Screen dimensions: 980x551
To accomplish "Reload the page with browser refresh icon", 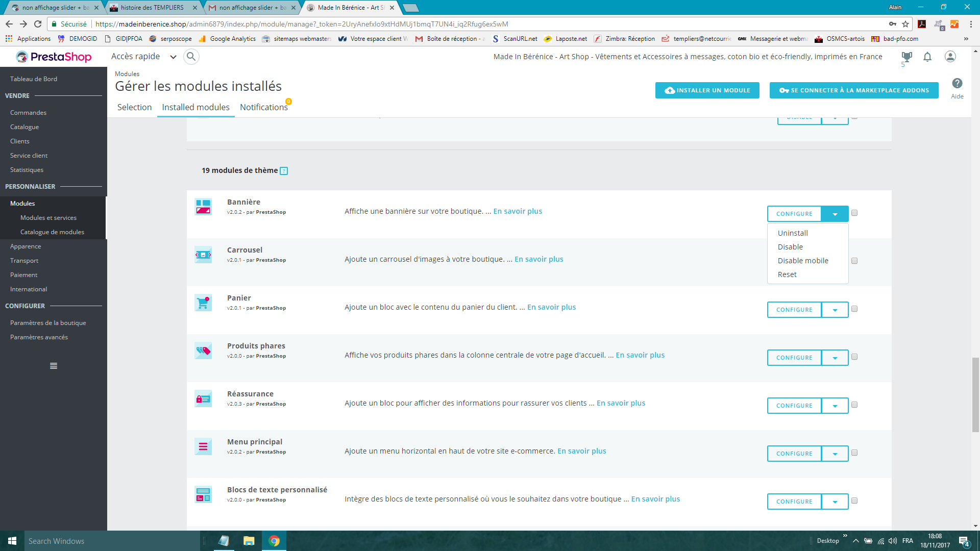I will coord(38,24).
